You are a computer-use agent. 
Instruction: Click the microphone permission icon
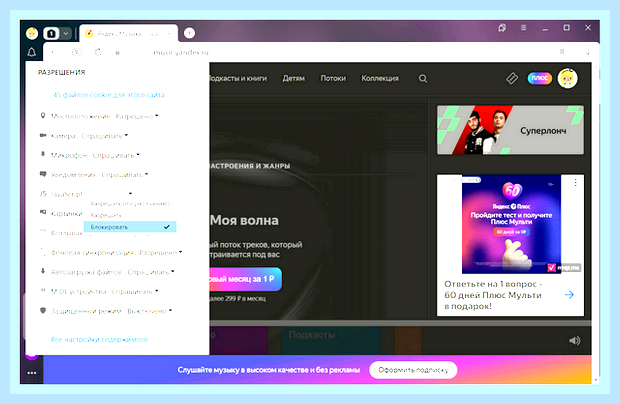[43, 154]
